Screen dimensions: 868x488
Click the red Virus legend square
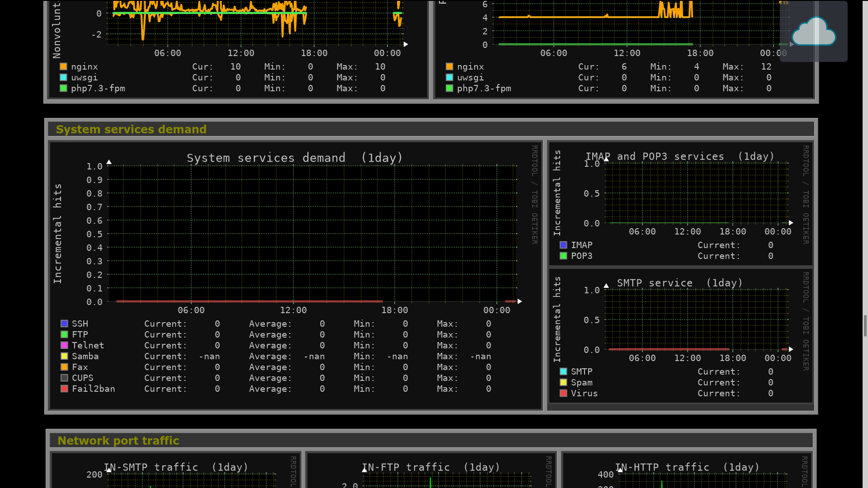click(563, 393)
